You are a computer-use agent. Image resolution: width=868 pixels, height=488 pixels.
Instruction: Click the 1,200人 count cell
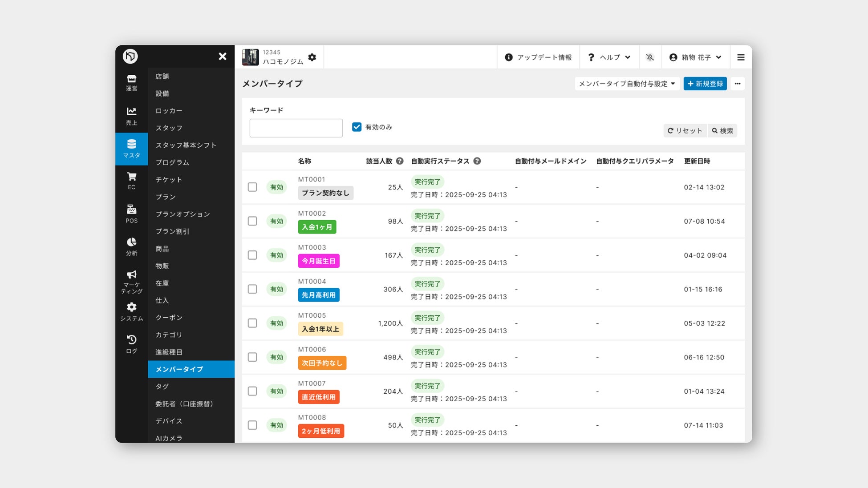390,323
